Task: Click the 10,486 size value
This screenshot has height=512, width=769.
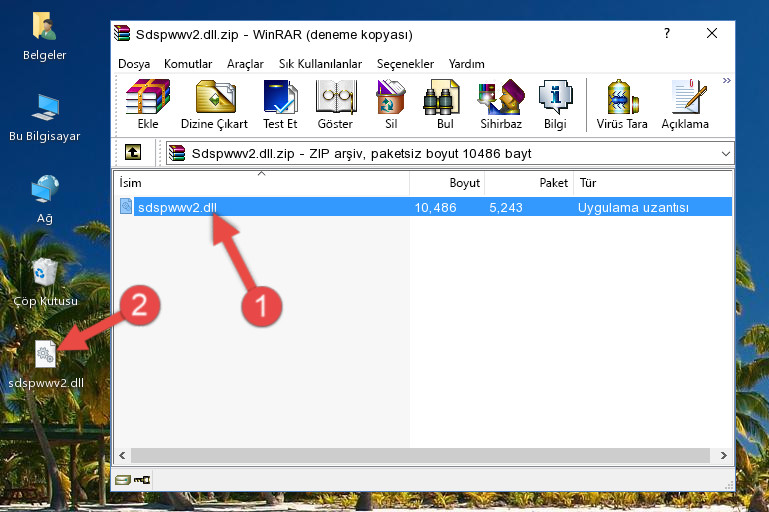Action: pyautogui.click(x=436, y=207)
